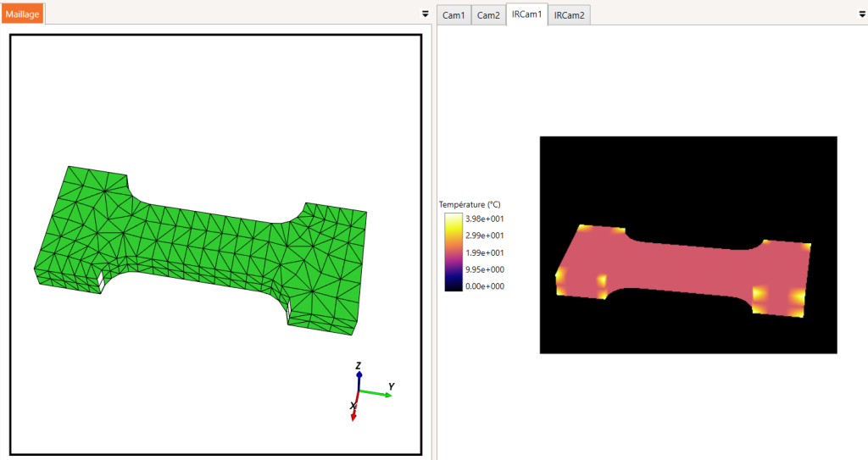Switch to the Cam2 tab
Viewport: 868px width, 460px height.
click(x=488, y=15)
